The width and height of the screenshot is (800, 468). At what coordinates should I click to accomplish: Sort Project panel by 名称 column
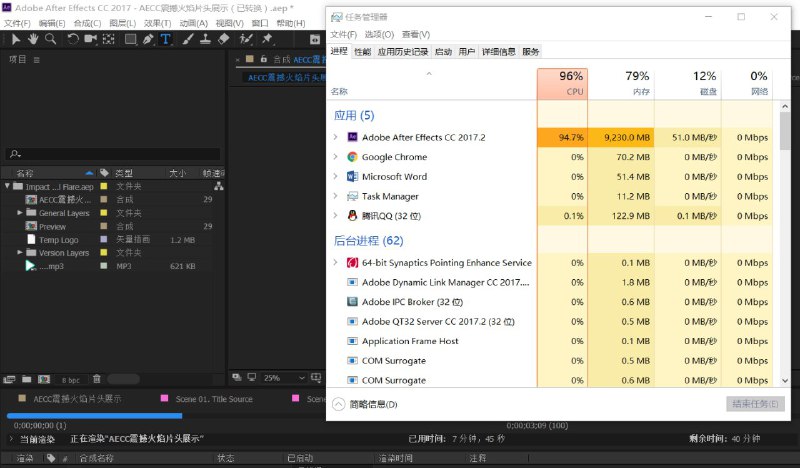pyautogui.click(x=24, y=174)
